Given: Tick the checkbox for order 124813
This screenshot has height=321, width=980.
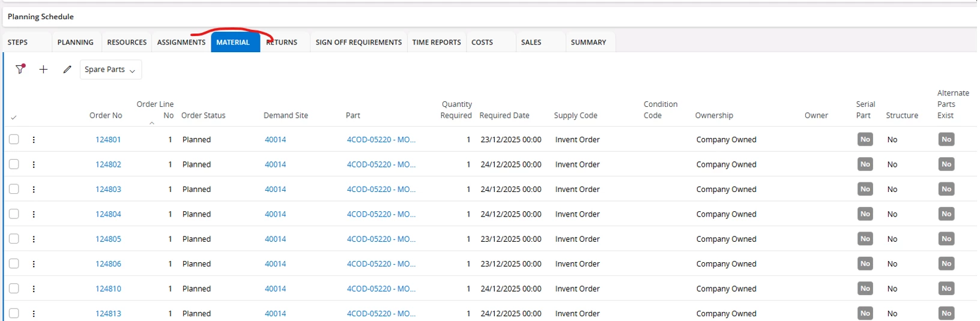Looking at the screenshot, I should point(14,313).
